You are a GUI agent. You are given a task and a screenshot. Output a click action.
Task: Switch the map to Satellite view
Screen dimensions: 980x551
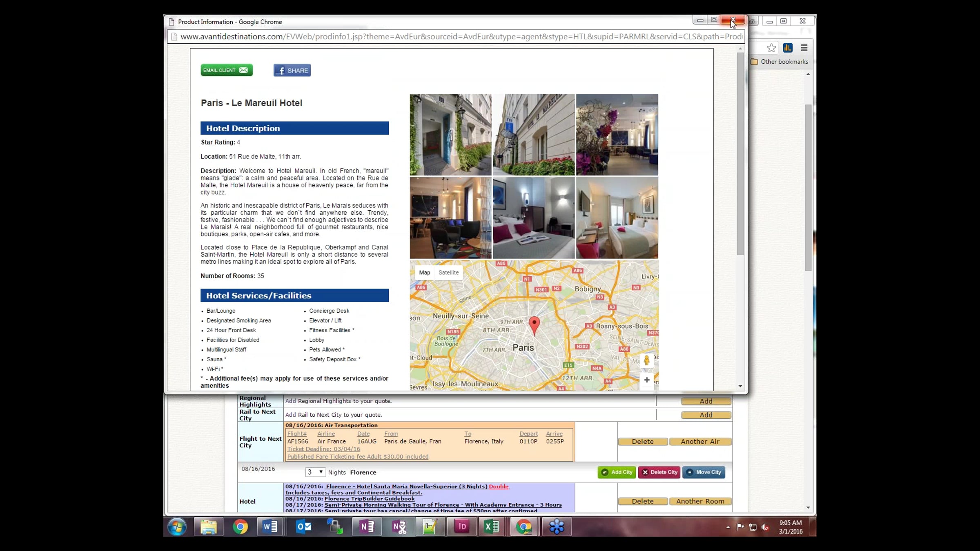[448, 273]
